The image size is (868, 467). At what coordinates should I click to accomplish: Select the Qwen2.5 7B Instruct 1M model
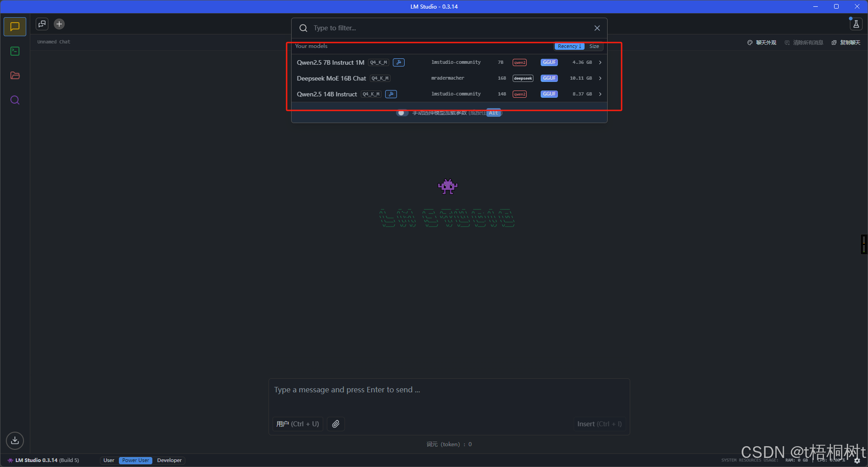tap(449, 62)
